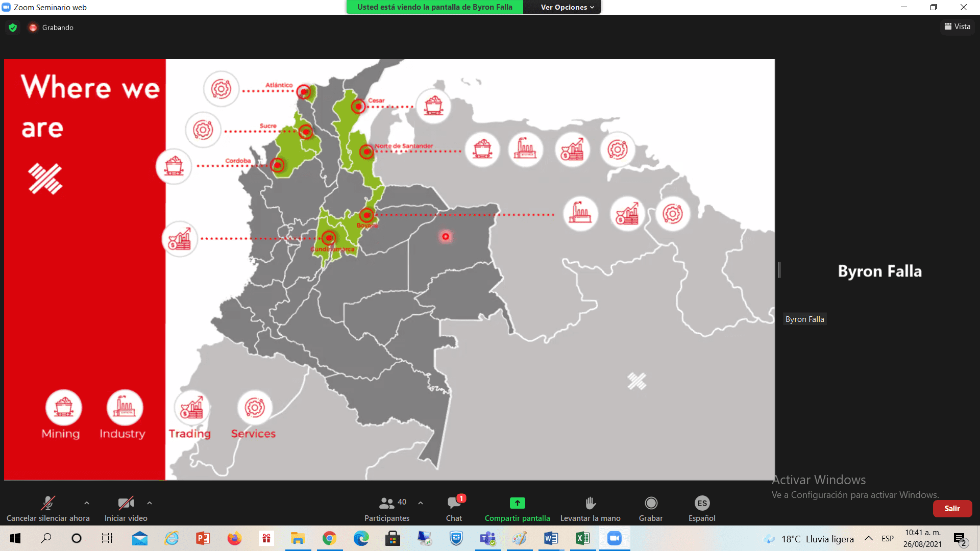Open Windows taskbar search

tap(46, 538)
